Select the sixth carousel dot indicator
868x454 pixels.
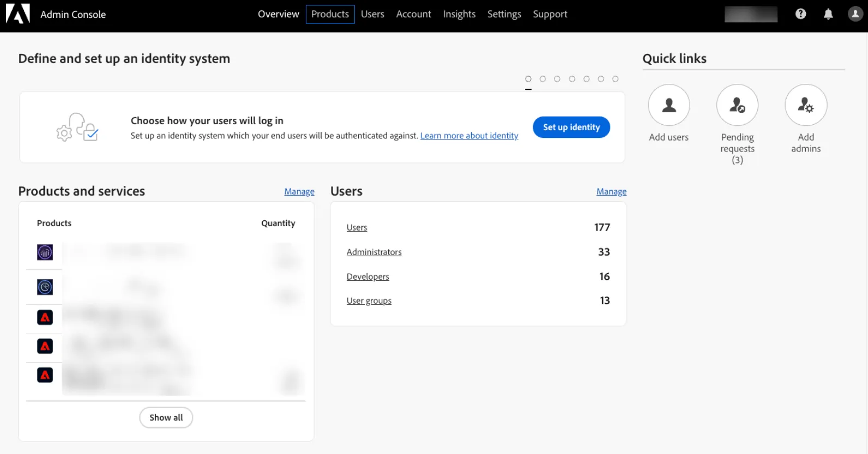(x=601, y=79)
